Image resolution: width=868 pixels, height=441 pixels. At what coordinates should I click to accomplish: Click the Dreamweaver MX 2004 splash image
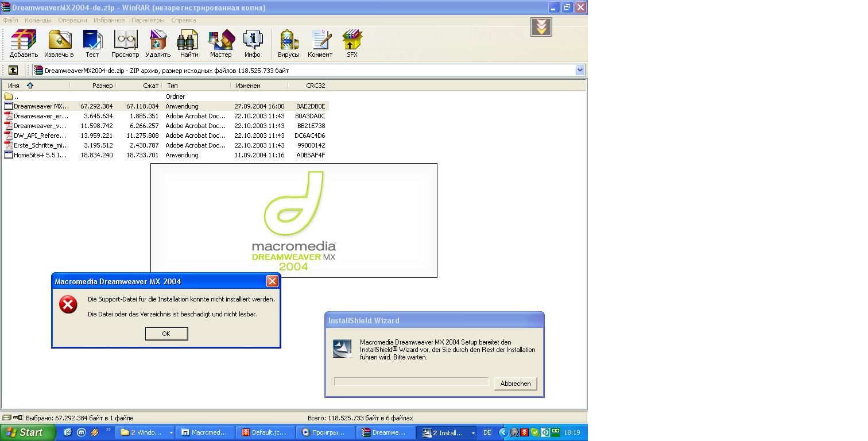[294, 220]
